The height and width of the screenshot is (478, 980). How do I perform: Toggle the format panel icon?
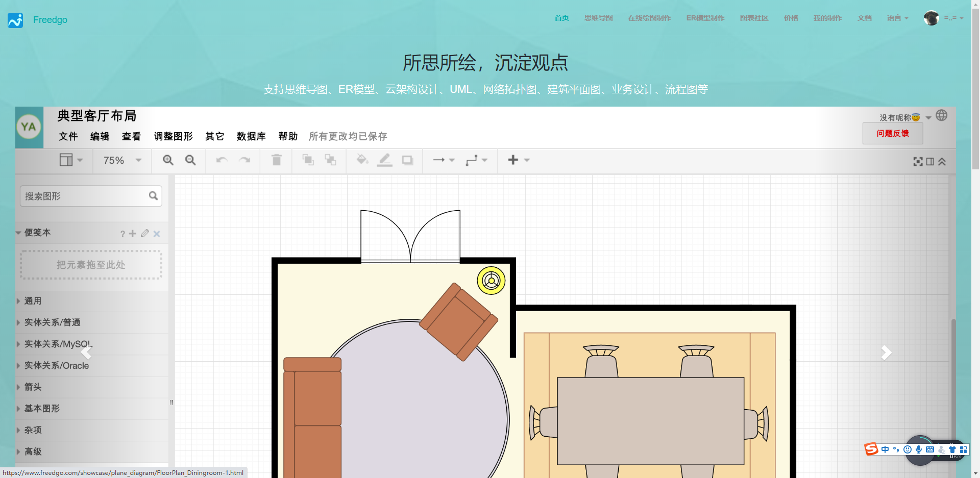930,162
